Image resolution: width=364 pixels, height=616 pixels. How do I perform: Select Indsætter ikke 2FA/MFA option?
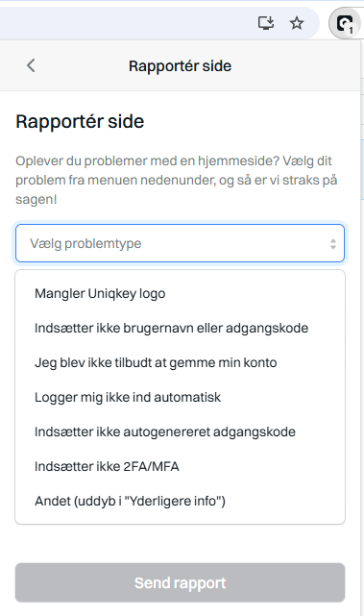[180, 466]
